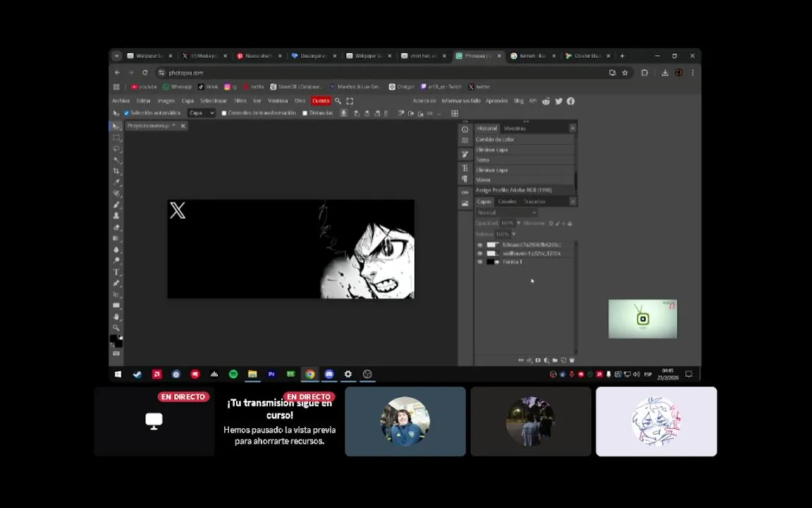The width and height of the screenshot is (812, 508).
Task: Select the Spot Healing Brush tool
Action: [116, 193]
